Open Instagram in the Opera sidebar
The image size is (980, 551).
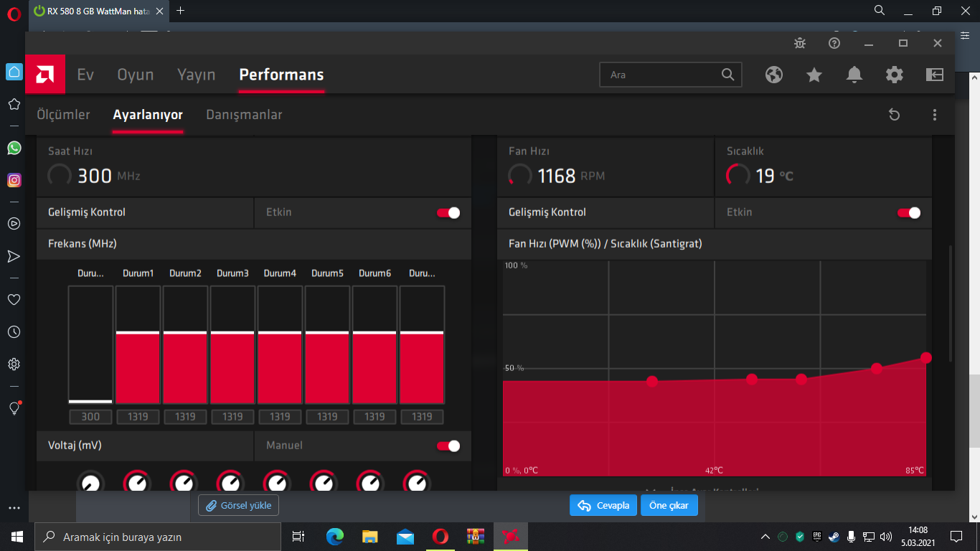tap(14, 180)
